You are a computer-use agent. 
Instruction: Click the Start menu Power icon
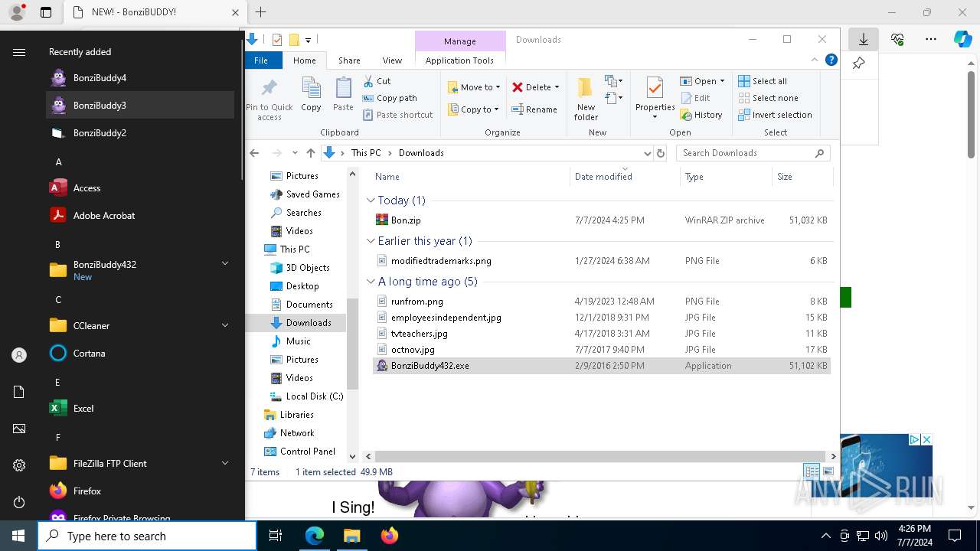click(19, 502)
